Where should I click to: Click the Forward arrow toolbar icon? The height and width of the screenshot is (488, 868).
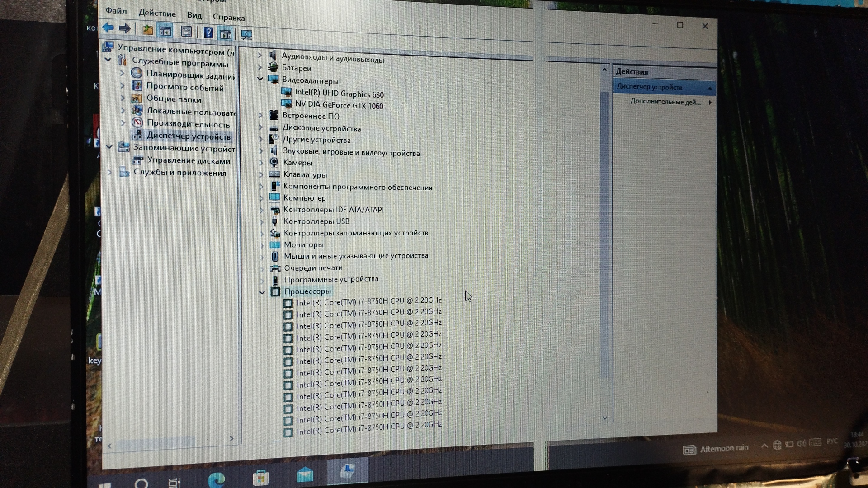pos(125,29)
